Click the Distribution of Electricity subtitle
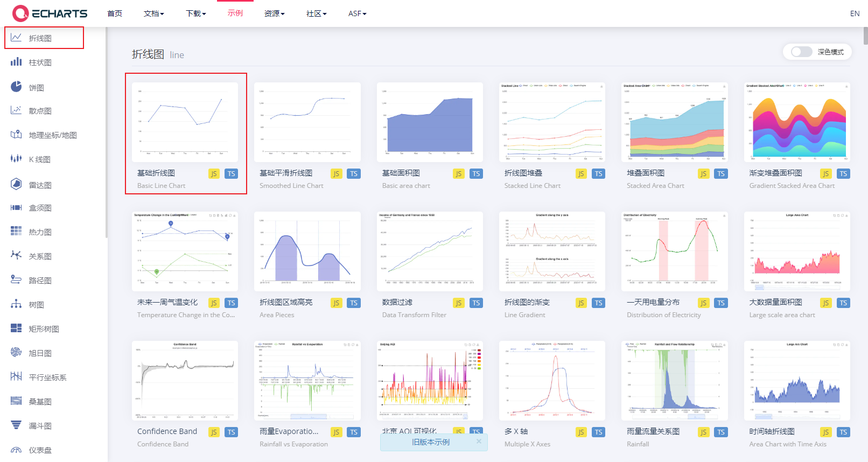The width and height of the screenshot is (868, 462). pos(664,315)
